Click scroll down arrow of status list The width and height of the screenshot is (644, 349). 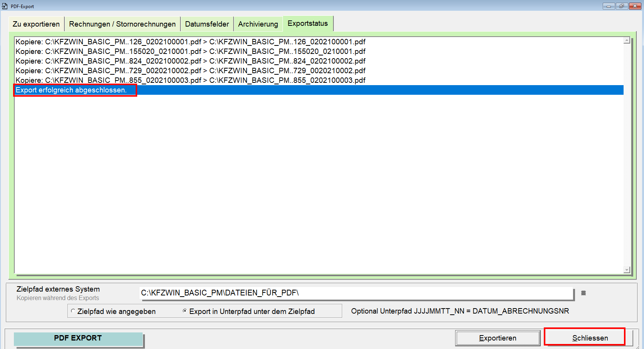627,270
